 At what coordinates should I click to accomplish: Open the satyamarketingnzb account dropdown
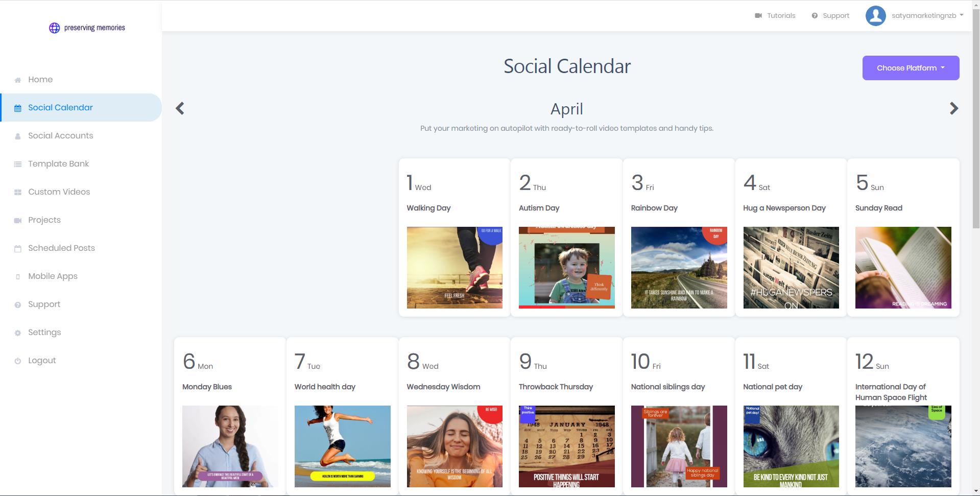click(927, 16)
